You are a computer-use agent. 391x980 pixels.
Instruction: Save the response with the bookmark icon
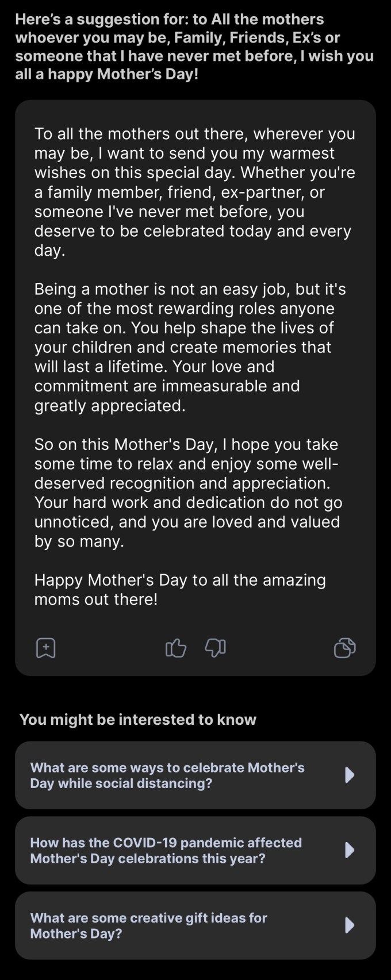tap(46, 648)
